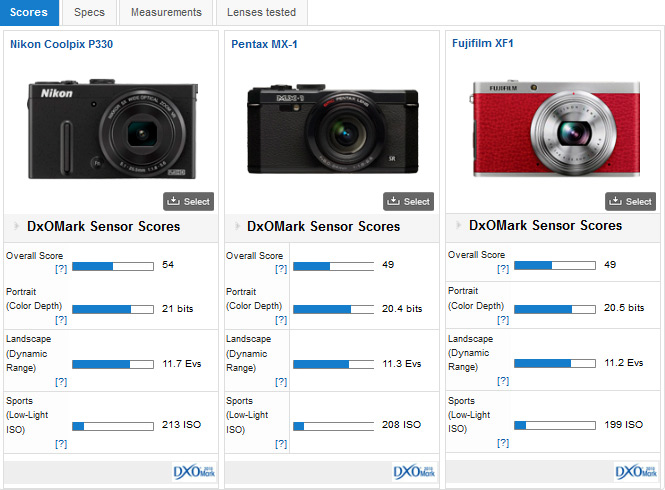Open help [?] for Fujifilm Portrait Color Depth
Image resolution: width=665 pixels, height=490 pixels.
[503, 320]
